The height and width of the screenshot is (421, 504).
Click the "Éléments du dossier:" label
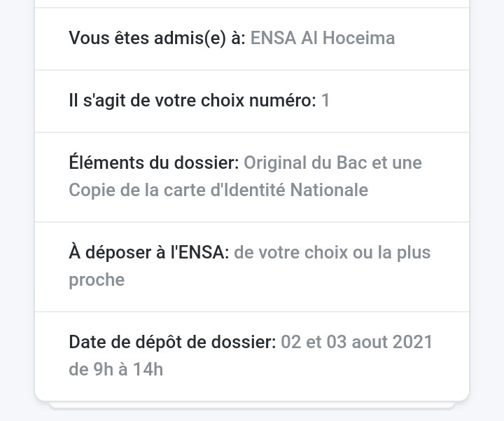153,163
